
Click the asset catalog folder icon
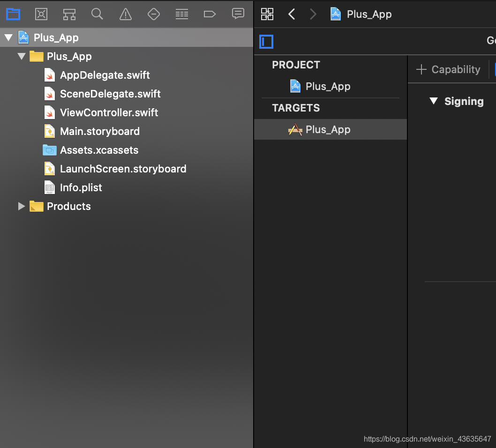pos(50,150)
